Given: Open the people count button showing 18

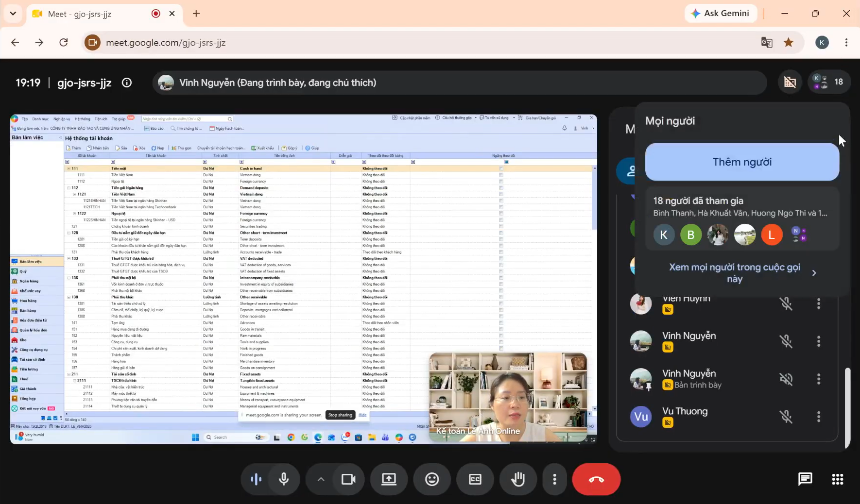Looking at the screenshot, I should pos(829,82).
